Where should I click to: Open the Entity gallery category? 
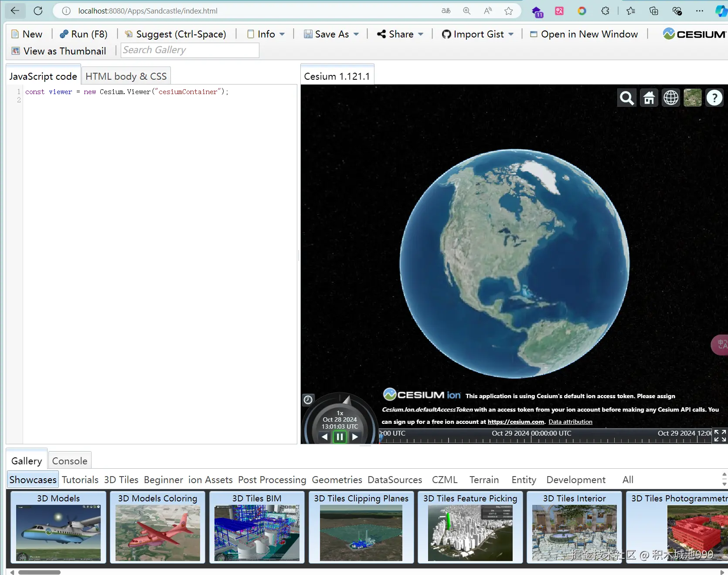(x=524, y=480)
